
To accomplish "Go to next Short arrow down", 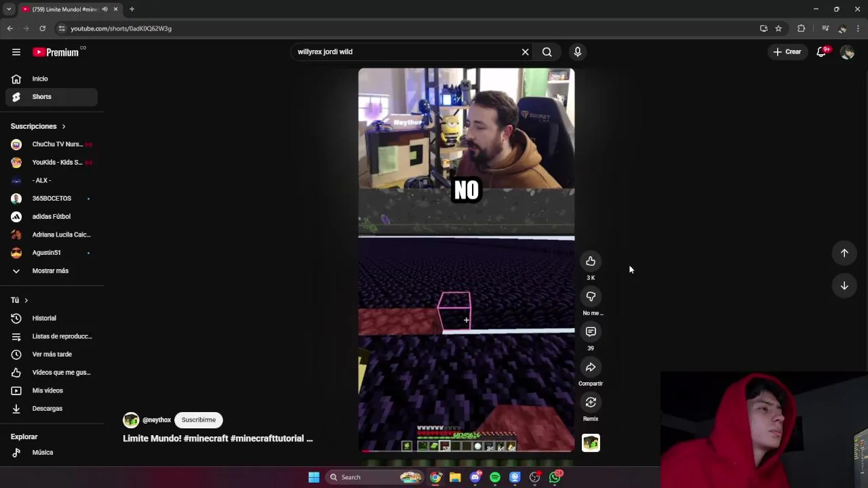I will [844, 286].
